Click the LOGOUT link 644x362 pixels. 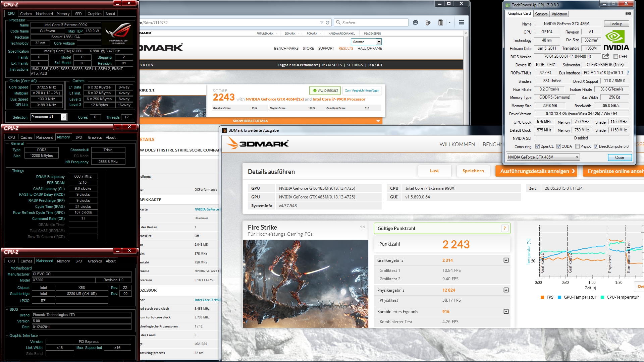point(375,65)
